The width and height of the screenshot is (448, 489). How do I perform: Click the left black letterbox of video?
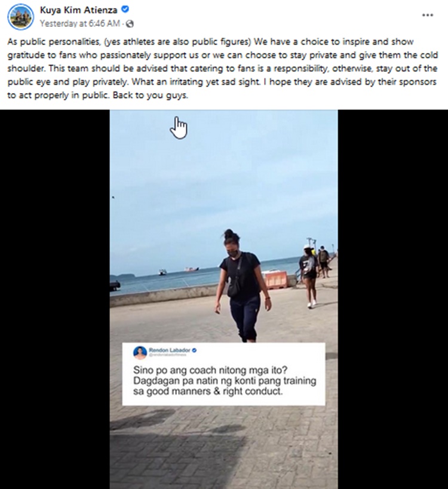tap(55, 299)
